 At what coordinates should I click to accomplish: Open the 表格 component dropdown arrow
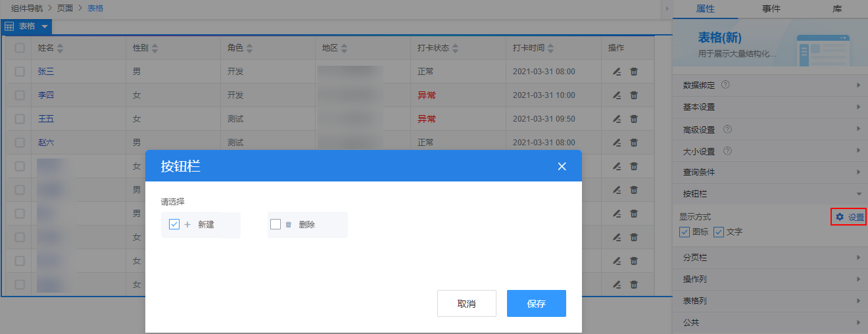44,26
